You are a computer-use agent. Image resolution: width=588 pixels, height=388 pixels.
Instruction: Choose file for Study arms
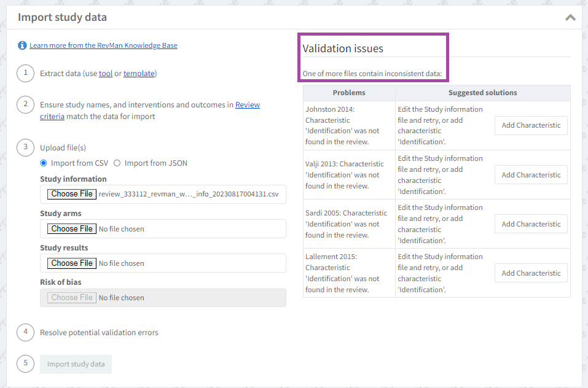[x=72, y=229]
